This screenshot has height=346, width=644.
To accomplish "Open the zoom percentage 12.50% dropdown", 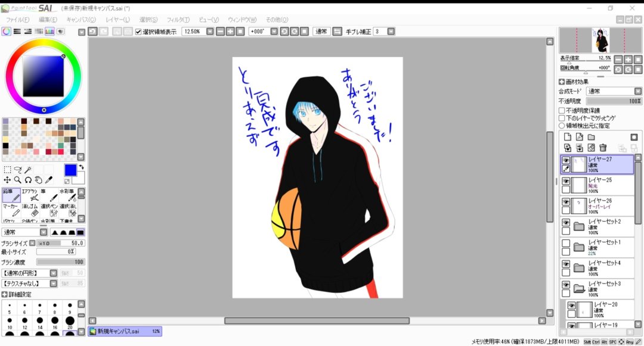I will 210,32.
